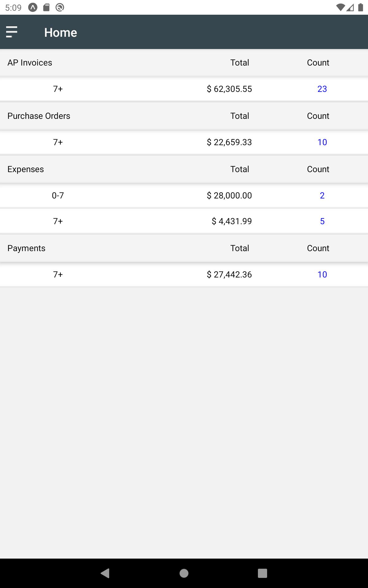Viewport: 368px width, 588px height.
Task: Tap the $ 27,442.36 payments total
Action: pos(229,274)
